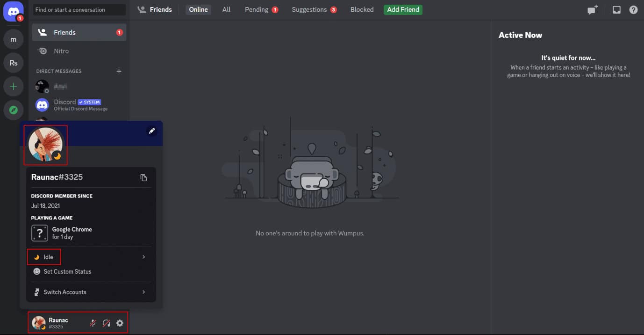Toggle the Idle status entry

tap(44, 256)
